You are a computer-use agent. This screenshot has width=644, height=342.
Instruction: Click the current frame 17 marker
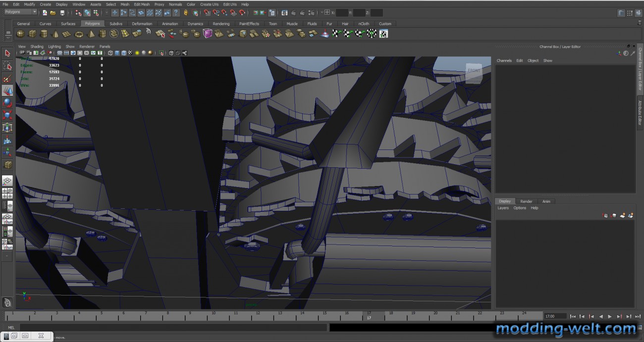point(369,316)
